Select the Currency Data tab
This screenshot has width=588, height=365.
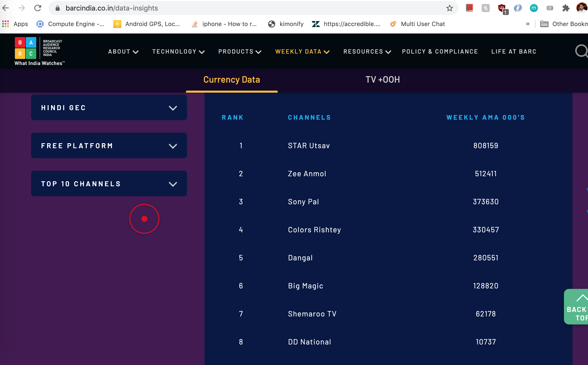click(x=232, y=80)
